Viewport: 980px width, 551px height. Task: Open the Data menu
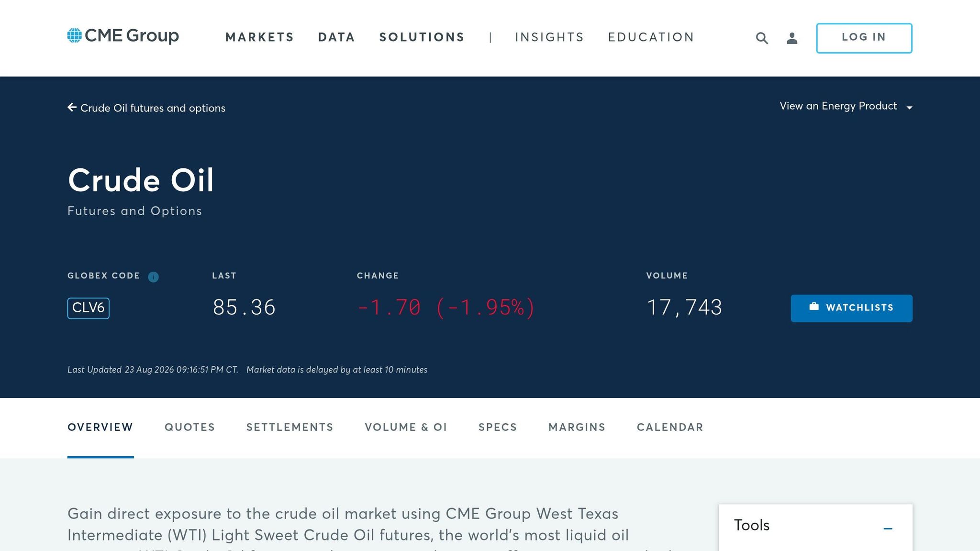point(336,37)
